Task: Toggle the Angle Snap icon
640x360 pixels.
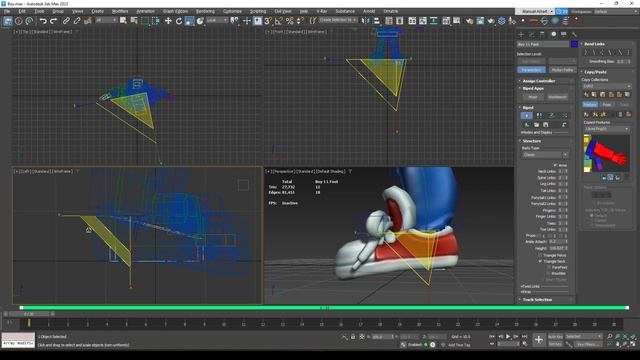Action: pos(279,21)
